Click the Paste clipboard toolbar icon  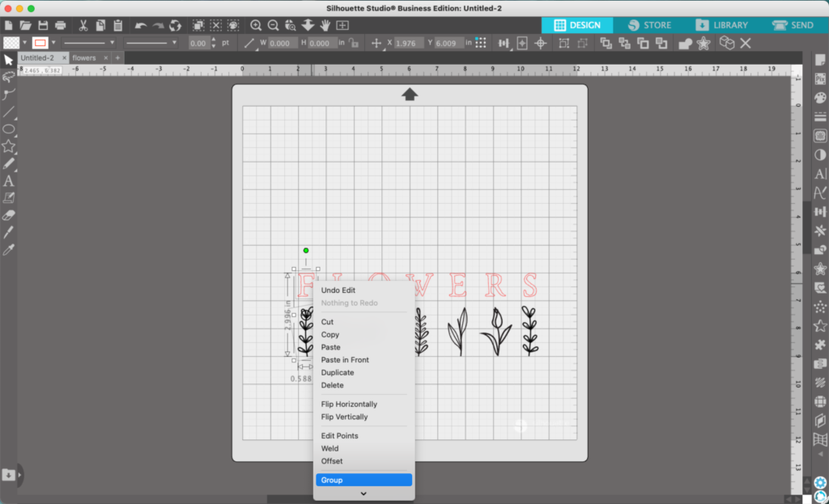[x=118, y=25]
